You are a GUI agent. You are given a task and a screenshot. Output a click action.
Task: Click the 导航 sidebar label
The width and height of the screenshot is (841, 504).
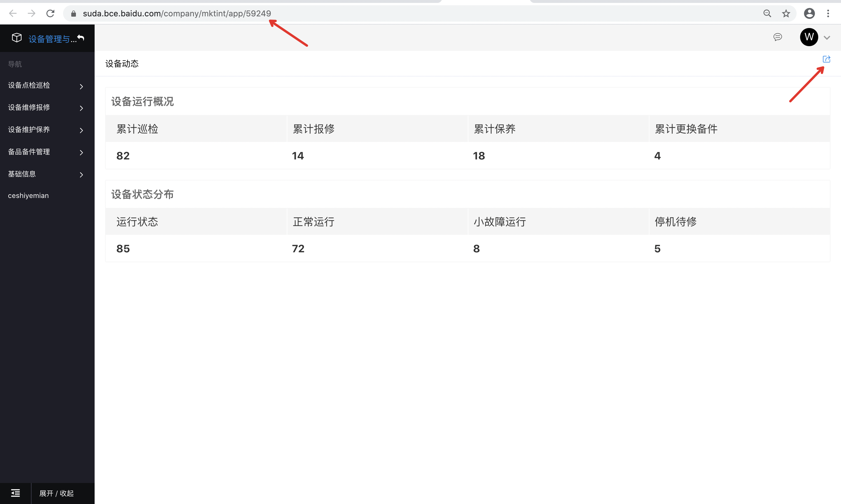point(15,64)
